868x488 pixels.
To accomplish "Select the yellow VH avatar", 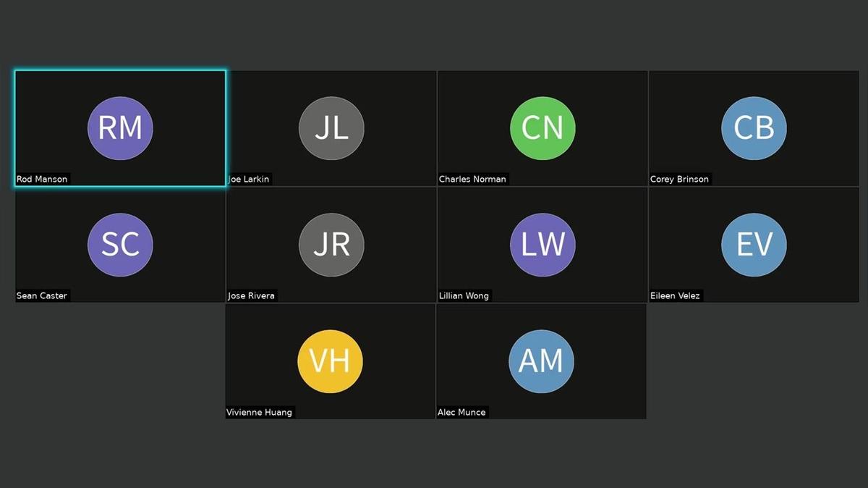I will [330, 361].
